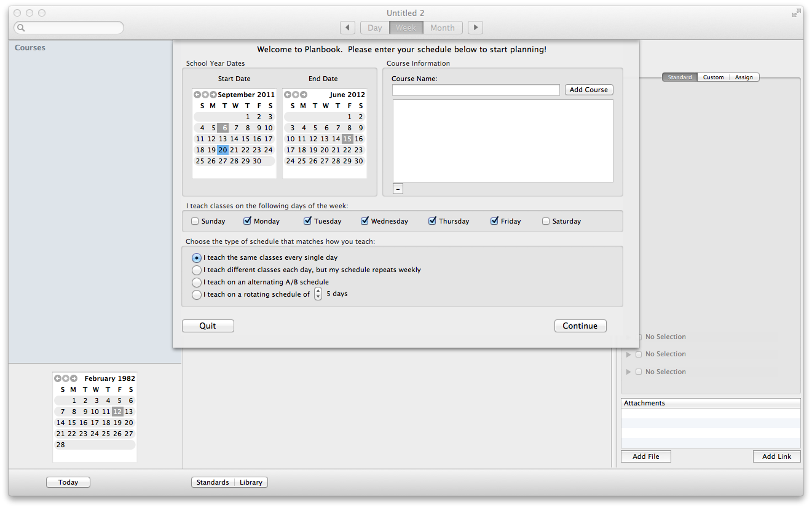Click the Add Course button
This screenshot has height=508, width=812.
coord(589,90)
